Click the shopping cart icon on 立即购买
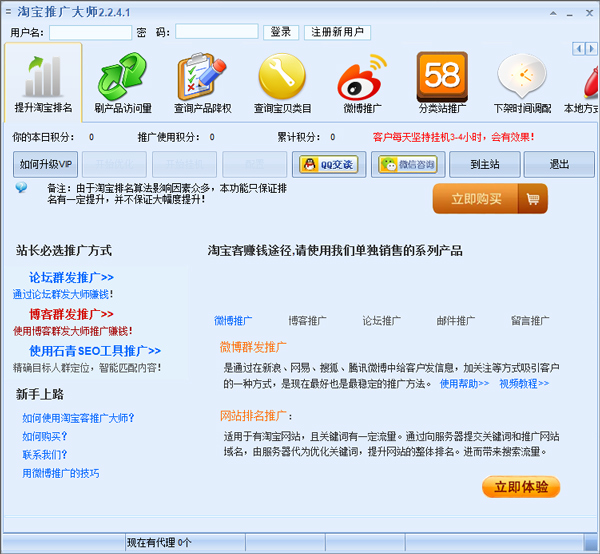 point(533,199)
